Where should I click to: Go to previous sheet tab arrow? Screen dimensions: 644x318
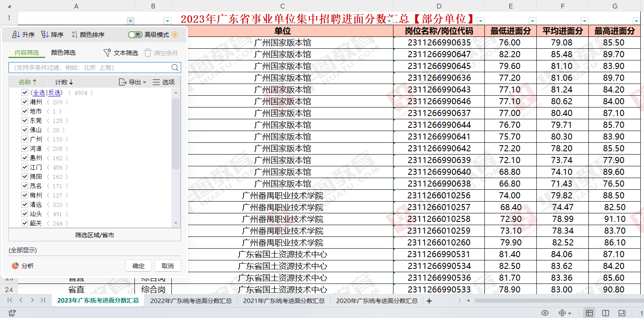point(21,300)
